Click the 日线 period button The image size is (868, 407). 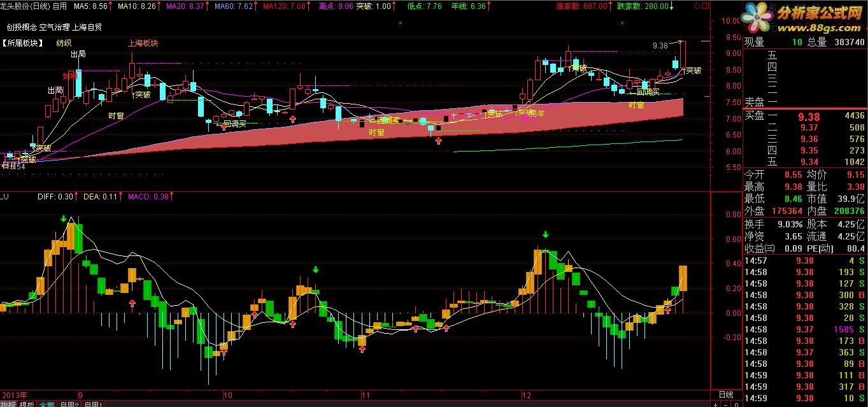(x=725, y=395)
